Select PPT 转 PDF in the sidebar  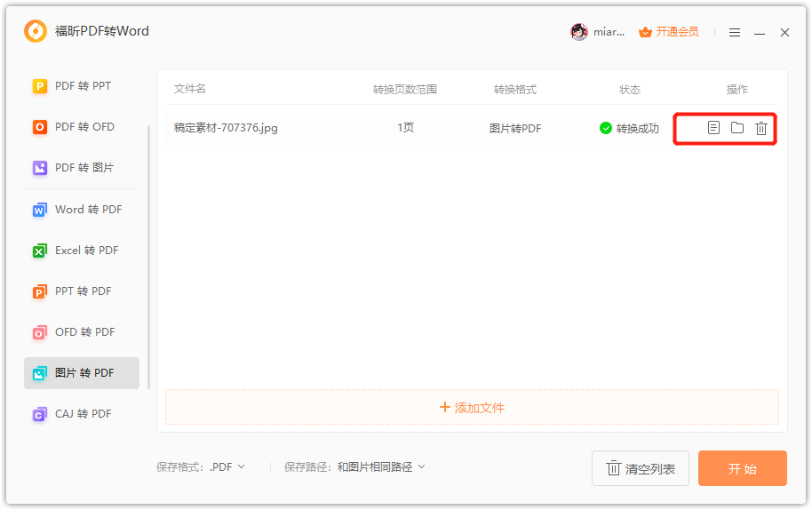coord(82,291)
